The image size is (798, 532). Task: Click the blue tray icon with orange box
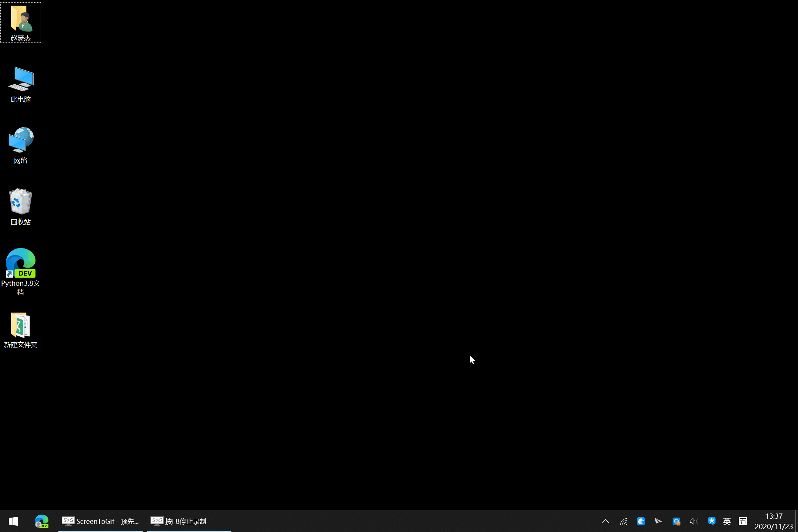676,521
